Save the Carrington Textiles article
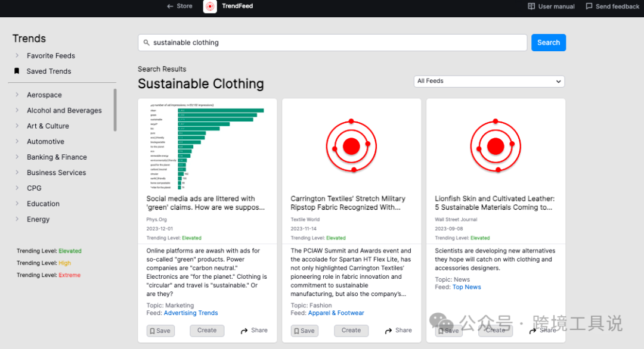 pyautogui.click(x=305, y=331)
